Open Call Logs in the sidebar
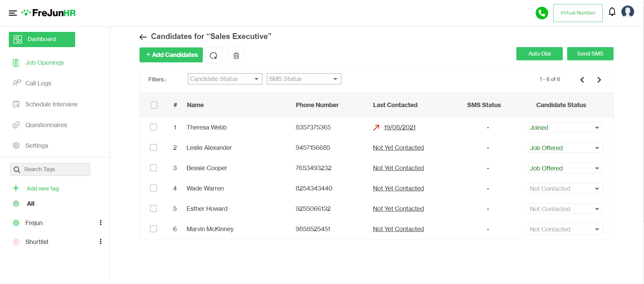The width and height of the screenshot is (644, 284). [x=38, y=83]
